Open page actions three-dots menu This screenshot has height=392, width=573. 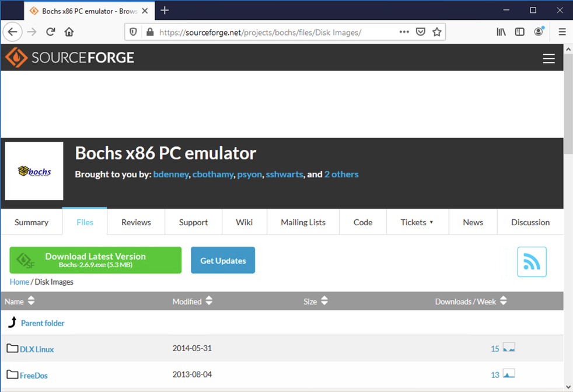[404, 32]
